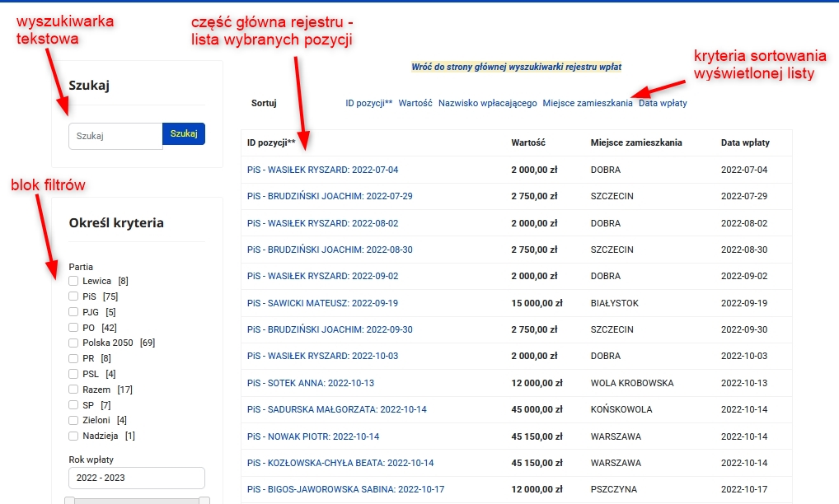Click the Zieloni party checkbox
This screenshot has height=504, width=839.
[x=73, y=421]
